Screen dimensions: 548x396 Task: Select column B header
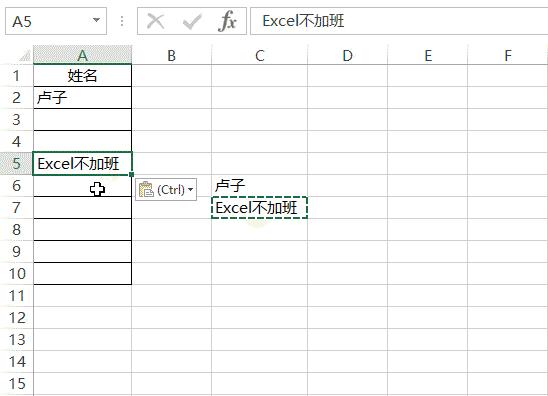coord(171,55)
